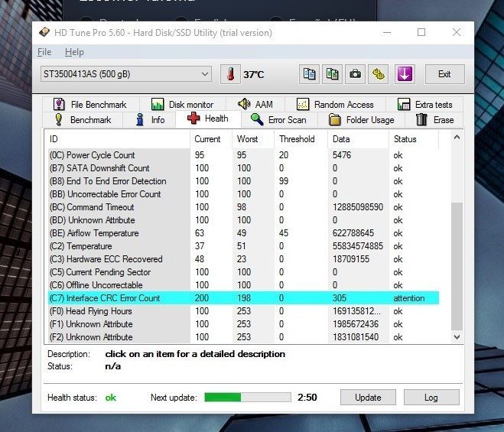504x432 pixels.
Task: Click the Disk monitor chart icon
Action: point(158,104)
